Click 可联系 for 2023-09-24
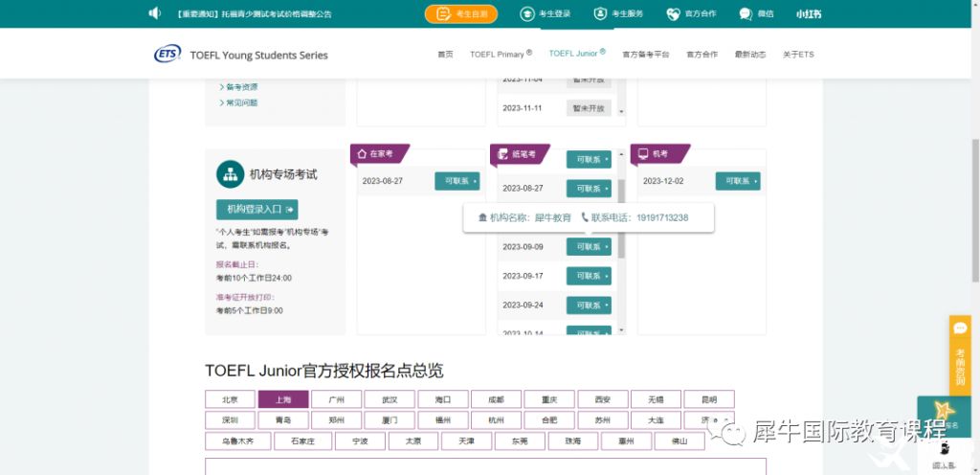Image resolution: width=980 pixels, height=475 pixels. 589,305
